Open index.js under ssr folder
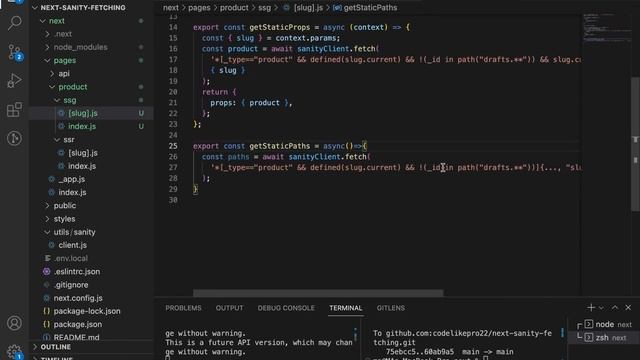 (82, 166)
